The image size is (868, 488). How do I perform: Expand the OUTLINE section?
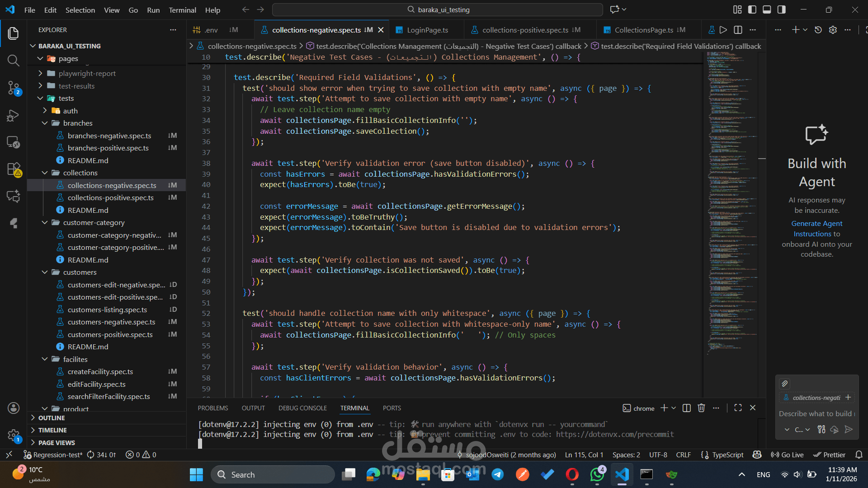click(51, 418)
